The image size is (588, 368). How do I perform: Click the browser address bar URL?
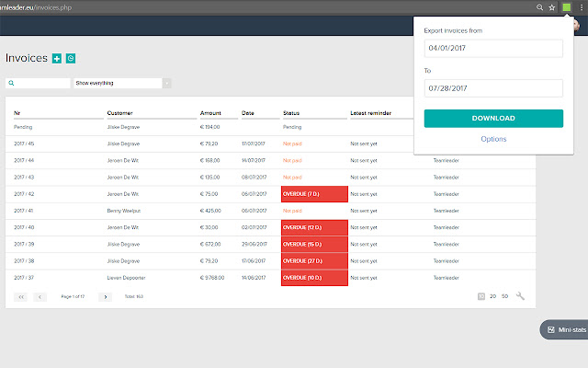[x=36, y=7]
